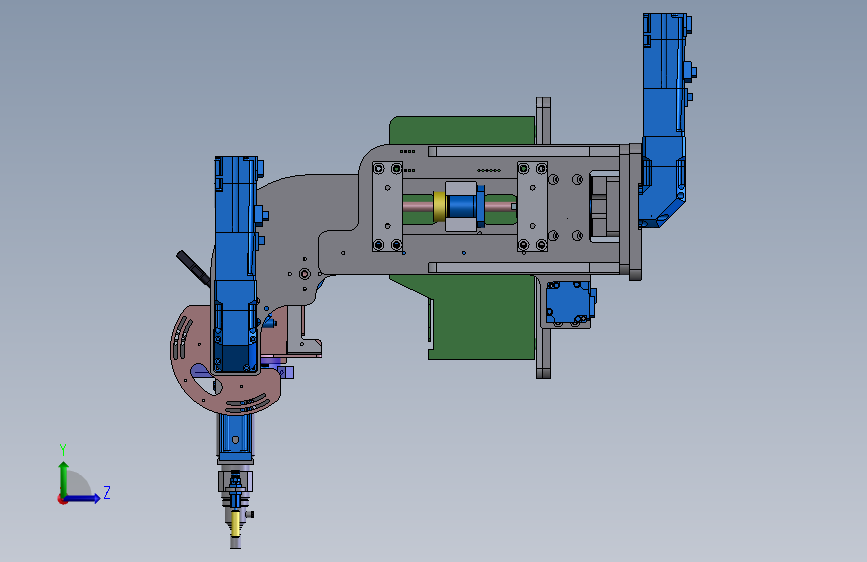Select the yellow collar on the central shaft

[x=440, y=206]
